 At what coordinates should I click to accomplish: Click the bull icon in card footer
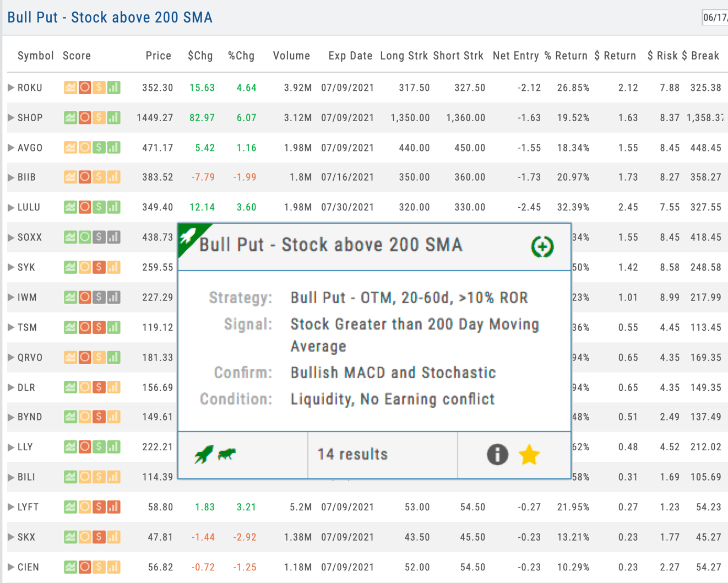point(227,454)
